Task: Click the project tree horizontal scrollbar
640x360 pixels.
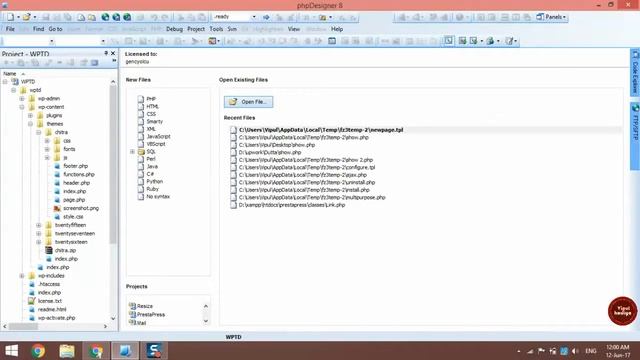Action: (24, 326)
